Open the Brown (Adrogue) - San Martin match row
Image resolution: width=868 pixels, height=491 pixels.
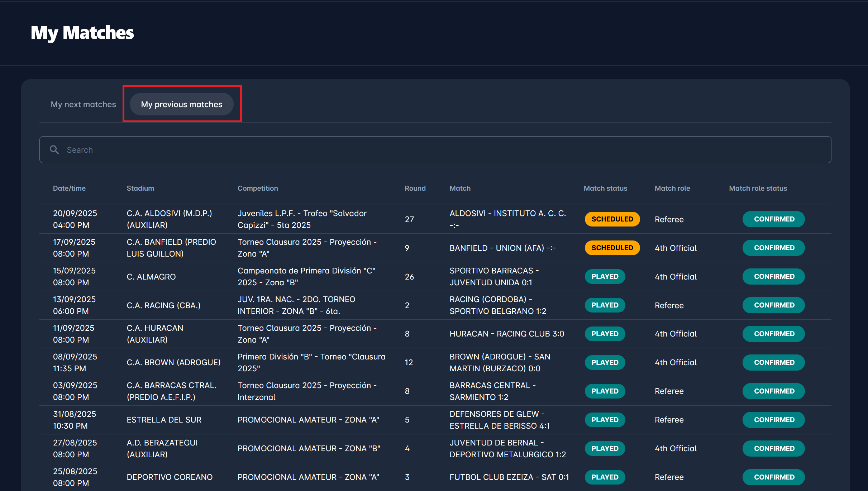pyautogui.click(x=500, y=362)
